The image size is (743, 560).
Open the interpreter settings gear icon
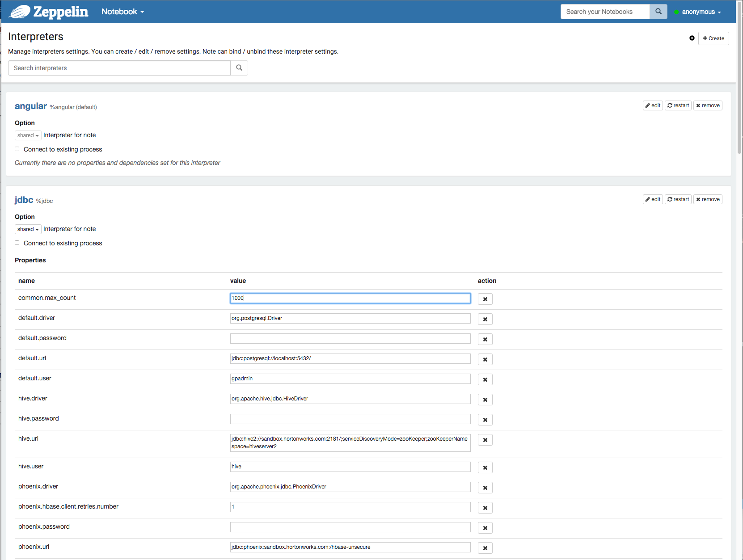(x=692, y=38)
